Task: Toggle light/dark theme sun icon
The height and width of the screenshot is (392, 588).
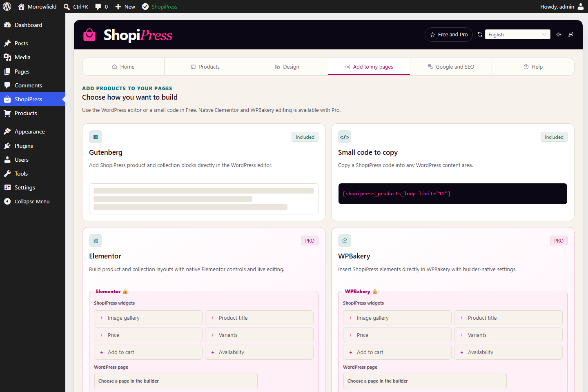Action: coord(559,35)
